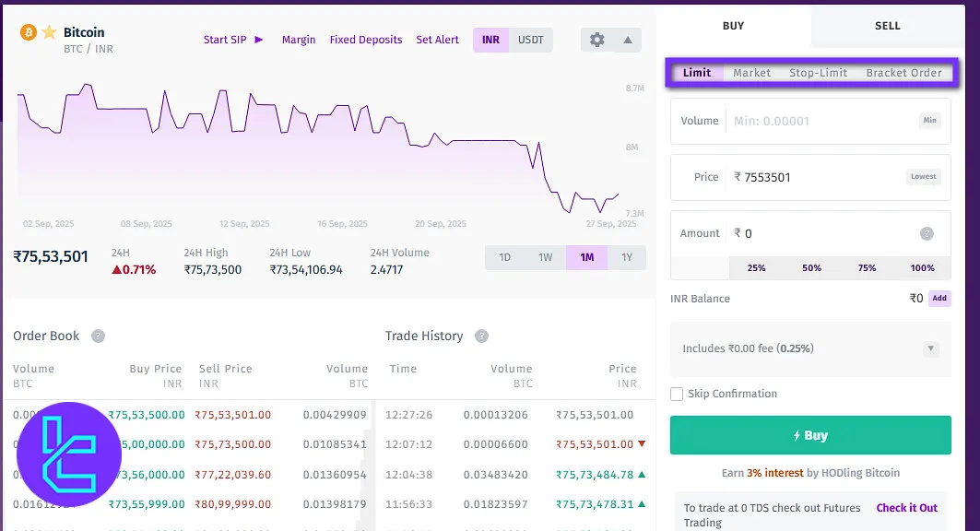The width and height of the screenshot is (980, 531).
Task: Click the Buy button
Action: coord(810,434)
